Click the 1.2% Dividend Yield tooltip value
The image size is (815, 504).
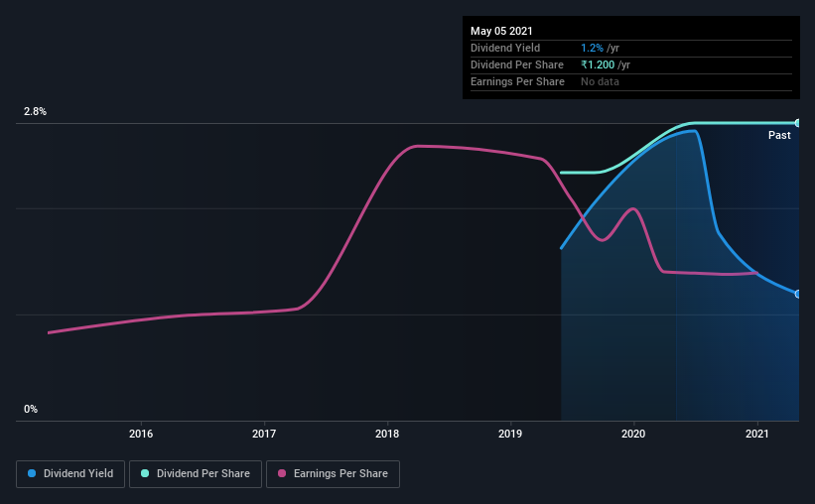coord(592,48)
